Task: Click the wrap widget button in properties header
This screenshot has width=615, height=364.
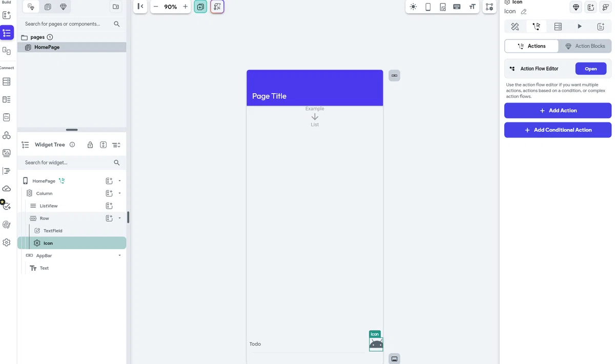Action: pos(591,7)
